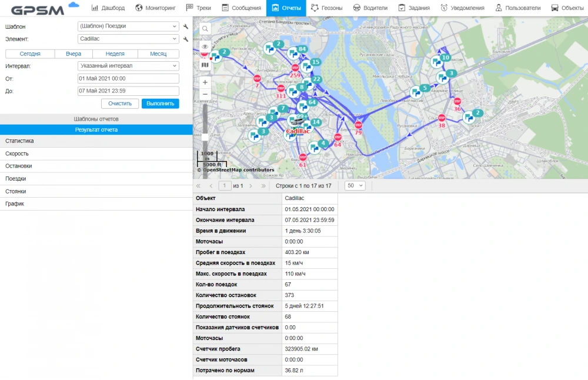The image size is (588, 380).
Task: Click wrench icon next to Шаблон field
Action: 186,26
